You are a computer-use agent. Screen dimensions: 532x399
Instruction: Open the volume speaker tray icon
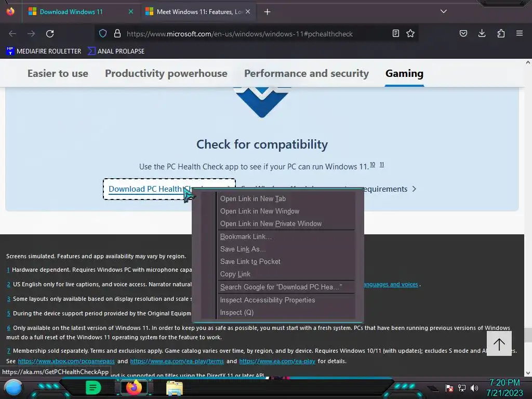click(474, 388)
